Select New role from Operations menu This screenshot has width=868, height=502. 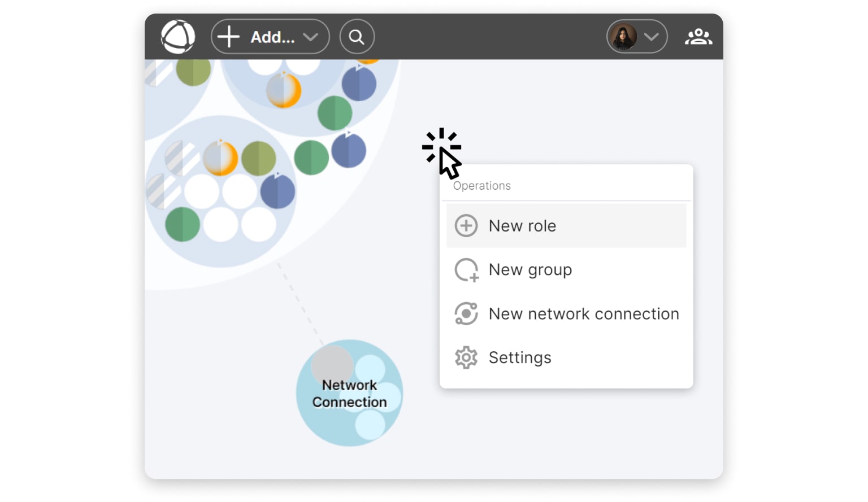pyautogui.click(x=522, y=226)
